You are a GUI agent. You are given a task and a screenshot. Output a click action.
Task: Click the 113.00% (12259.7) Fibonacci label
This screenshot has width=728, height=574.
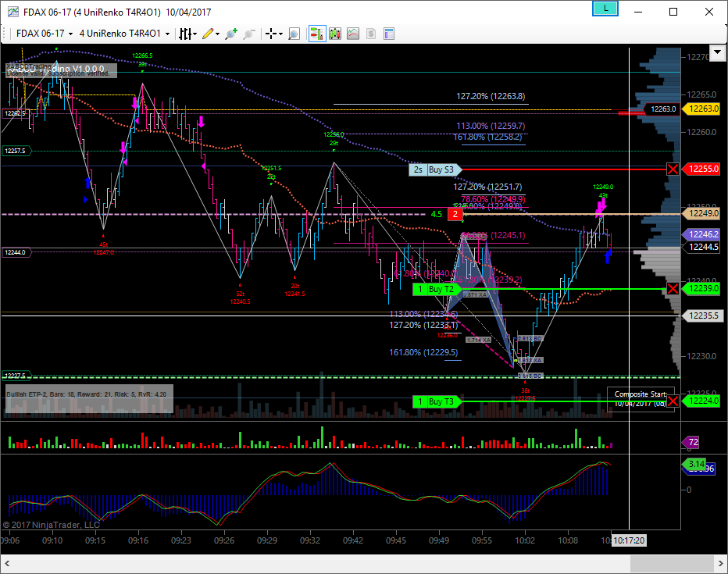[491, 126]
